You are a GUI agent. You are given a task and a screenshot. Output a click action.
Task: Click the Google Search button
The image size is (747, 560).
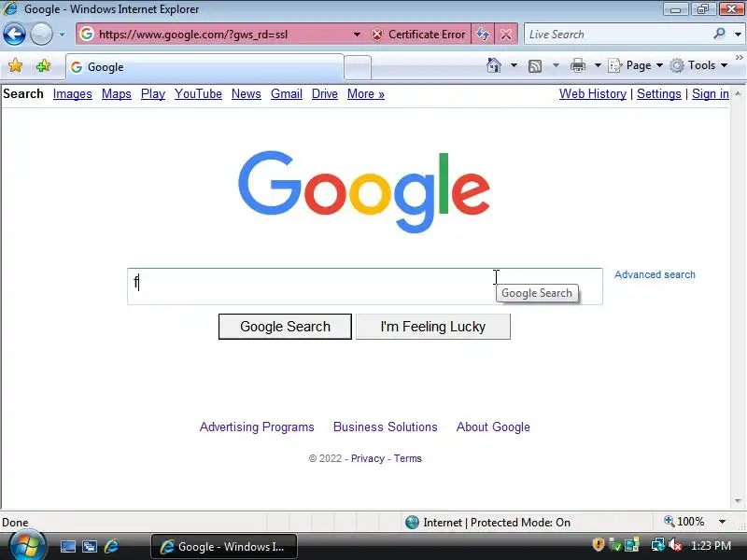[x=285, y=327]
